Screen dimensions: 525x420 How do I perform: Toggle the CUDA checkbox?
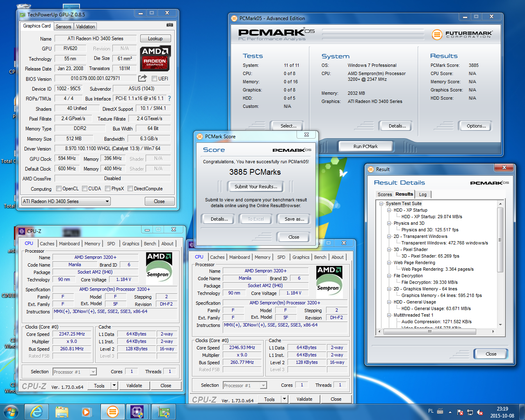(84, 189)
